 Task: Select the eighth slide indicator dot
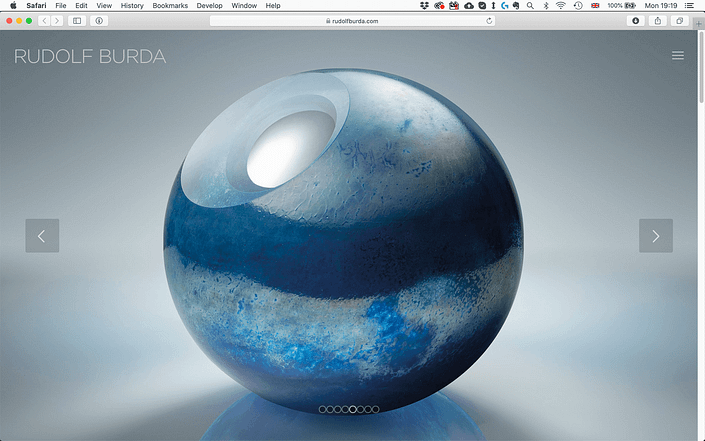tap(376, 409)
